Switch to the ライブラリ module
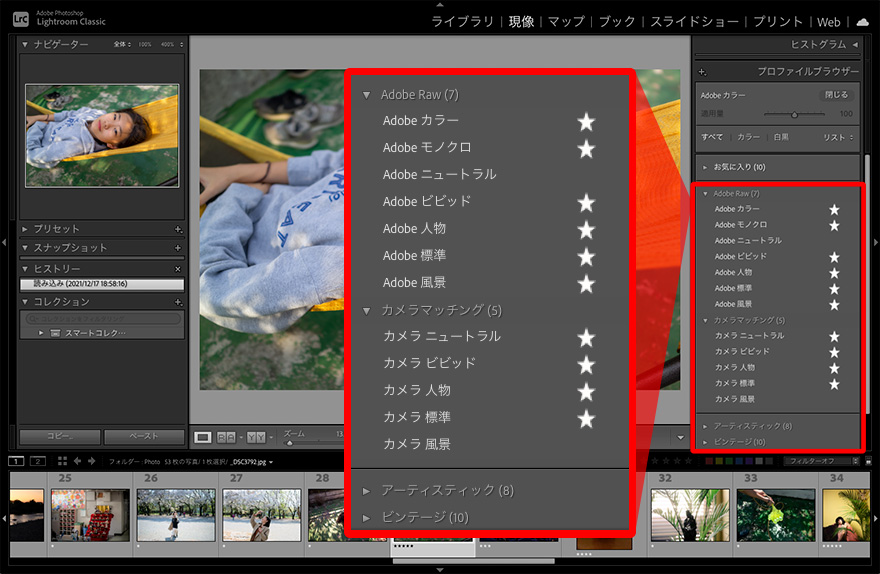The height and width of the screenshot is (574, 880). coord(462,21)
